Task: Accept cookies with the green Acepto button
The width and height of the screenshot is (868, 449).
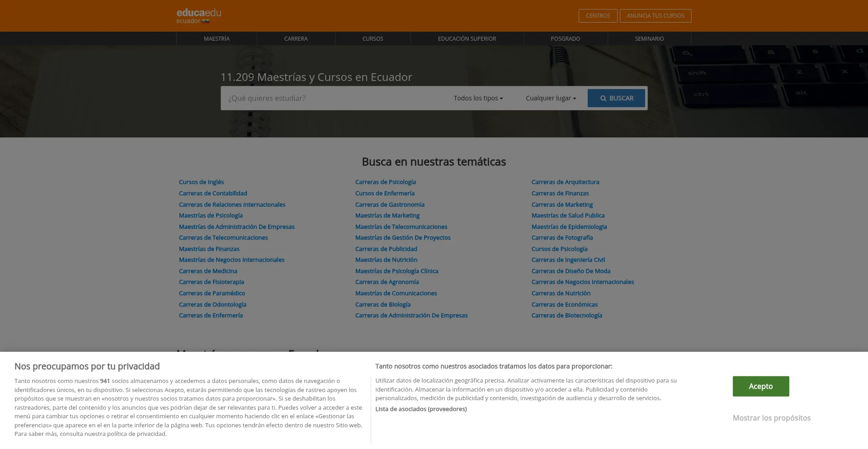Action: tap(760, 386)
